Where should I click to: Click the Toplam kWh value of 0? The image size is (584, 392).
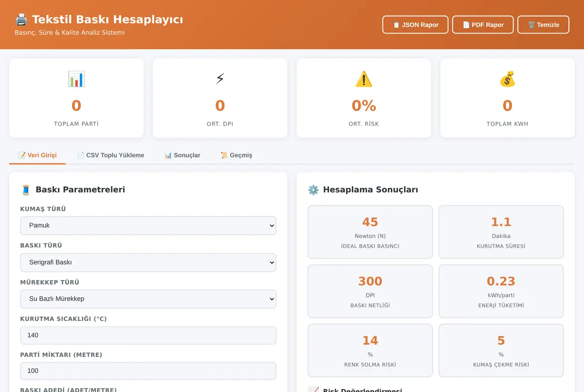[507, 106]
